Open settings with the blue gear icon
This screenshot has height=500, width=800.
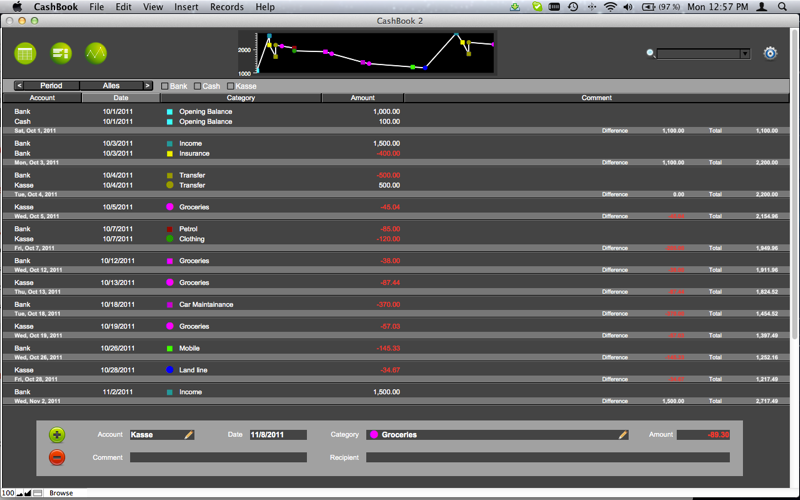770,53
